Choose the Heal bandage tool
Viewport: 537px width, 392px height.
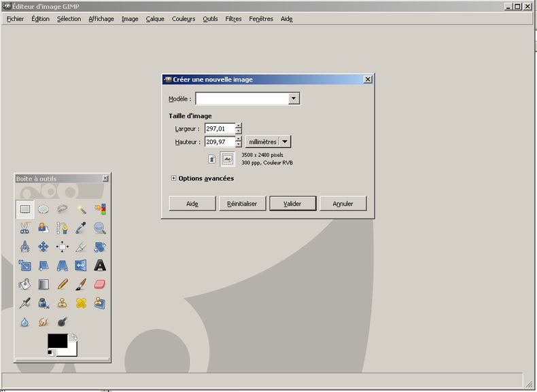(x=81, y=303)
